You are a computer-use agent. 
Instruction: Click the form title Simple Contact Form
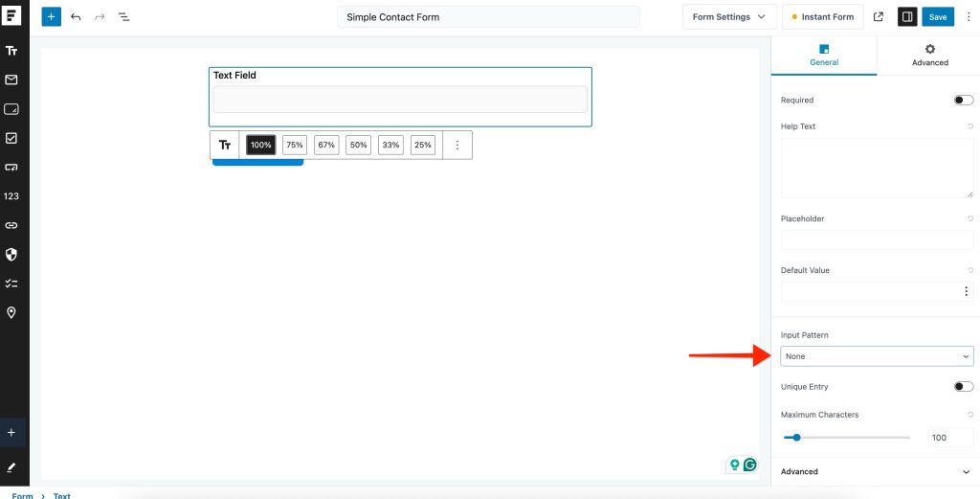tap(488, 17)
